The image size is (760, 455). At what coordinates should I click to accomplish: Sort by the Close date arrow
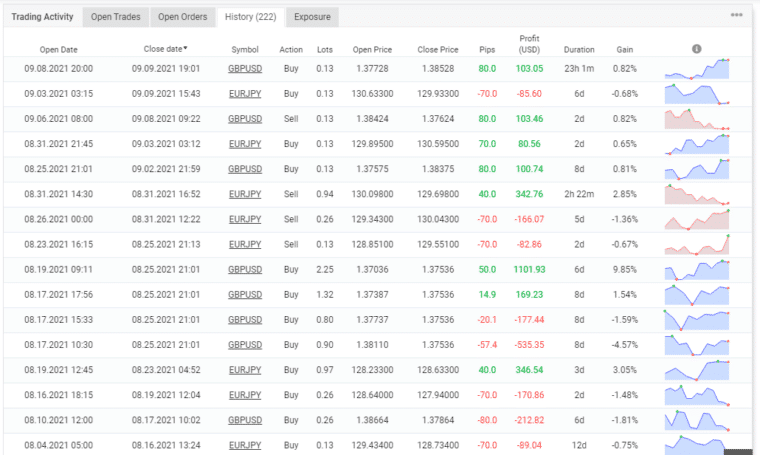pyautogui.click(x=185, y=48)
